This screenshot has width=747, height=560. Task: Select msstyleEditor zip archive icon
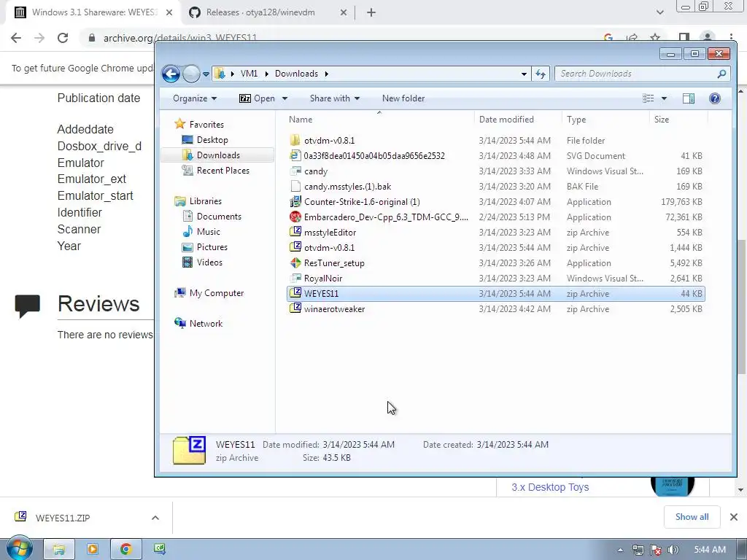pos(295,232)
